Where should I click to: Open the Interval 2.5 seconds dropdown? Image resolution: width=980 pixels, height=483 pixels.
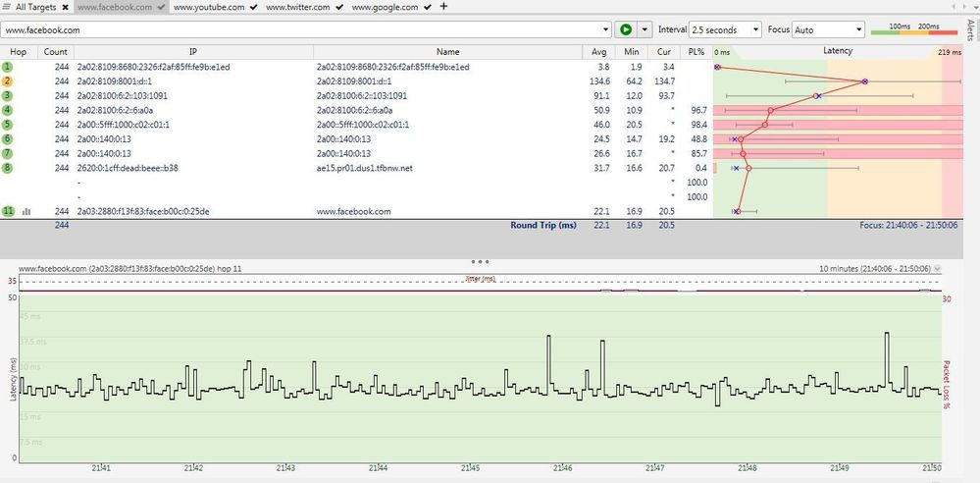pyautogui.click(x=725, y=29)
